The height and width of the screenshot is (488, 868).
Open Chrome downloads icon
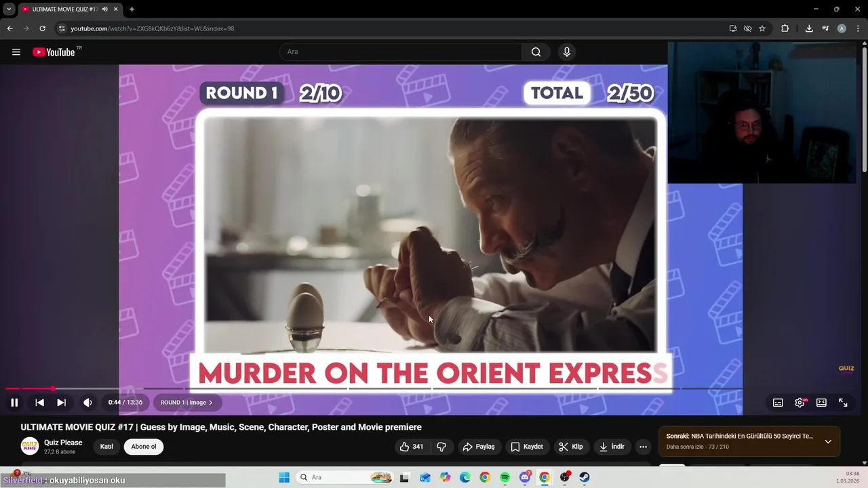[x=809, y=28]
